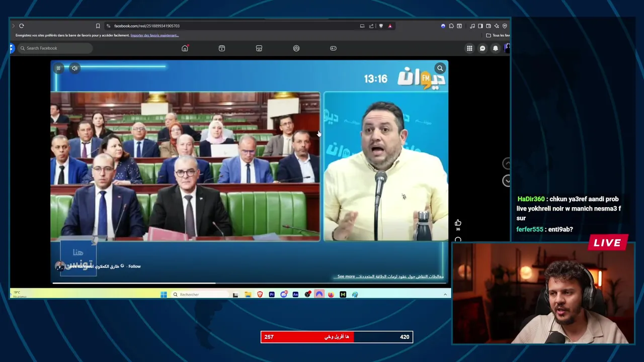Open the Windows Start menu
This screenshot has width=644, height=362.
[164, 295]
